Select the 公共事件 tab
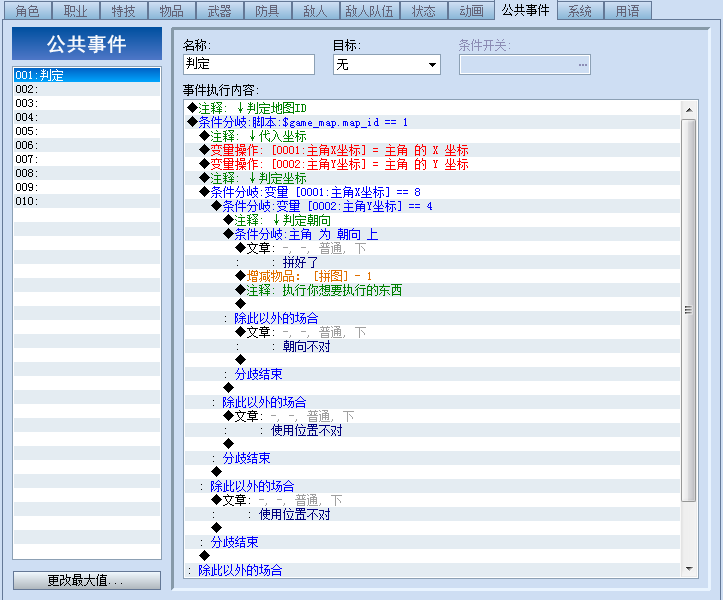The height and width of the screenshot is (600, 723). tap(526, 10)
